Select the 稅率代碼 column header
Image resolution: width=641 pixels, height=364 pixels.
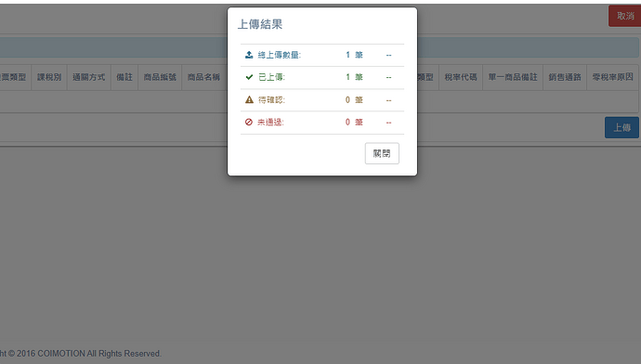(x=461, y=77)
